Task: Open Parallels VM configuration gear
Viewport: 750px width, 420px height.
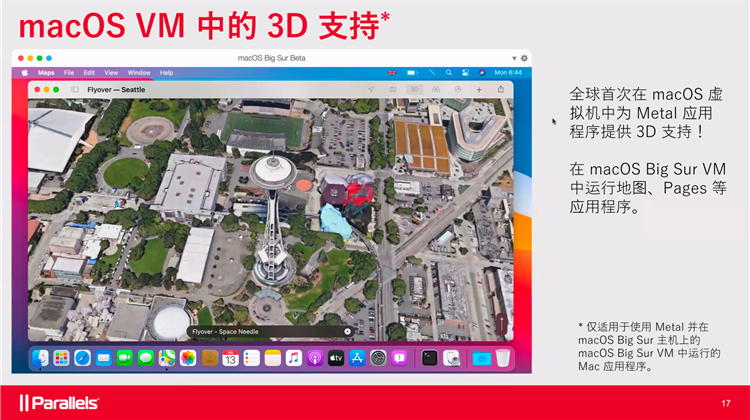Action: click(524, 58)
